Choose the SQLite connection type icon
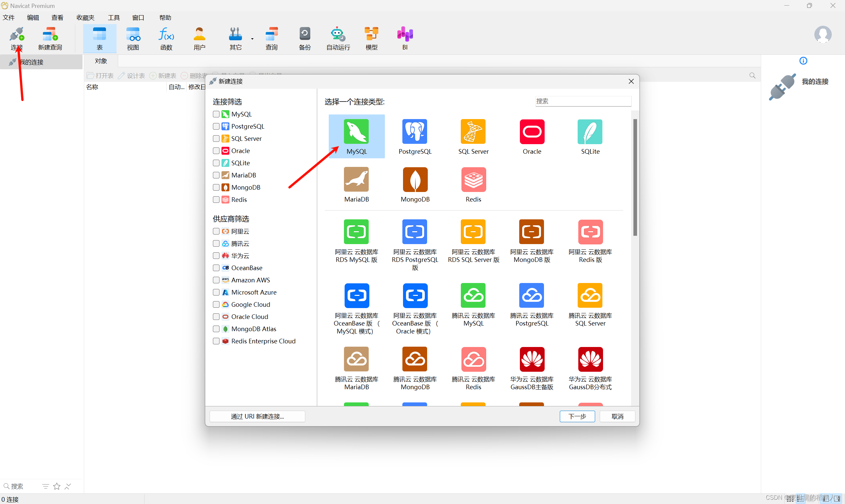845x504 pixels. click(590, 132)
